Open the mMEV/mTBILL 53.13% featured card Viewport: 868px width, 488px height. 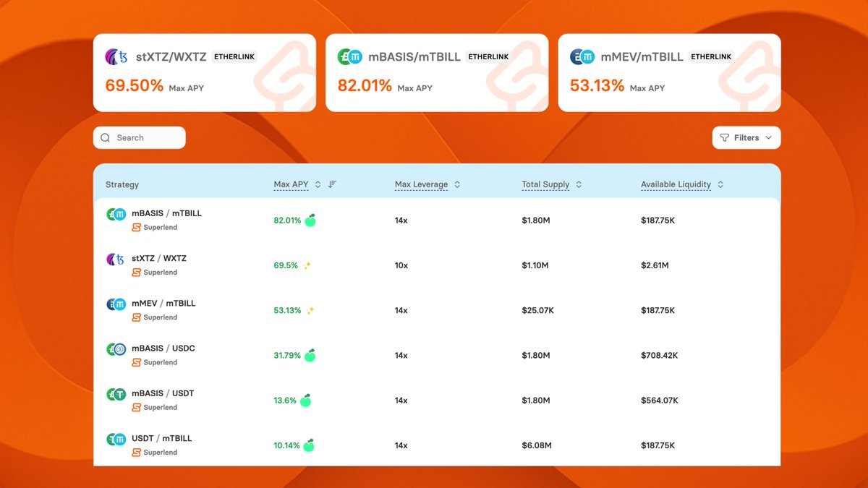coord(670,72)
